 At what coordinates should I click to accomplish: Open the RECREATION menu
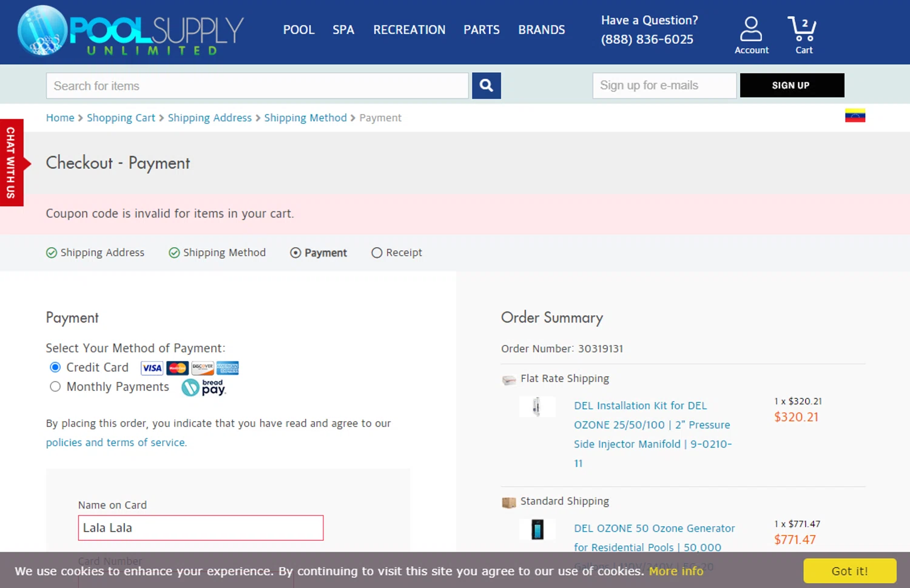pyautogui.click(x=409, y=30)
